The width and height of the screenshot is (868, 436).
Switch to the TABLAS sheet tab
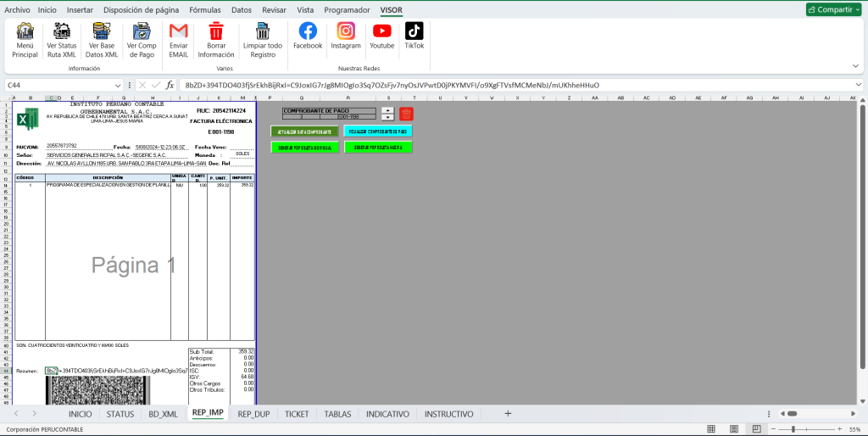337,414
